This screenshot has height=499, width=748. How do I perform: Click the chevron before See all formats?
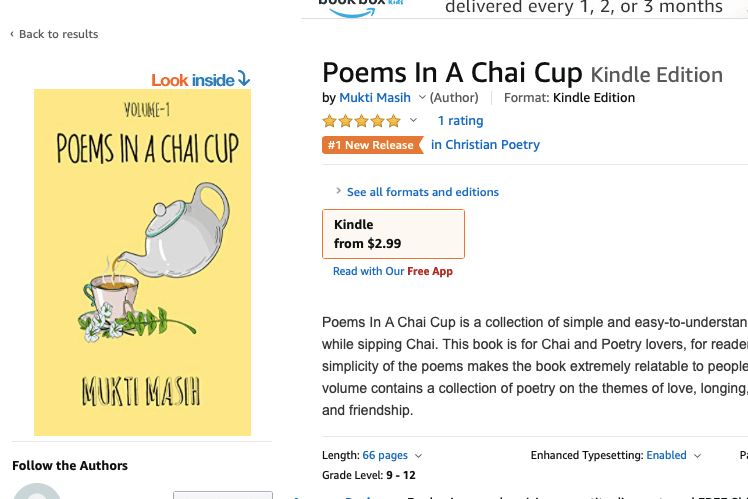point(338,192)
